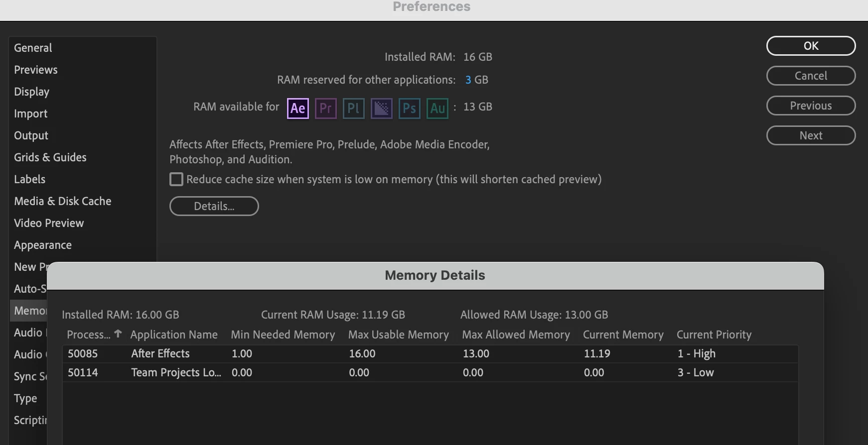Screen dimensions: 868x445
Task: Click the 3 - Low priority cell
Action: (x=696, y=372)
